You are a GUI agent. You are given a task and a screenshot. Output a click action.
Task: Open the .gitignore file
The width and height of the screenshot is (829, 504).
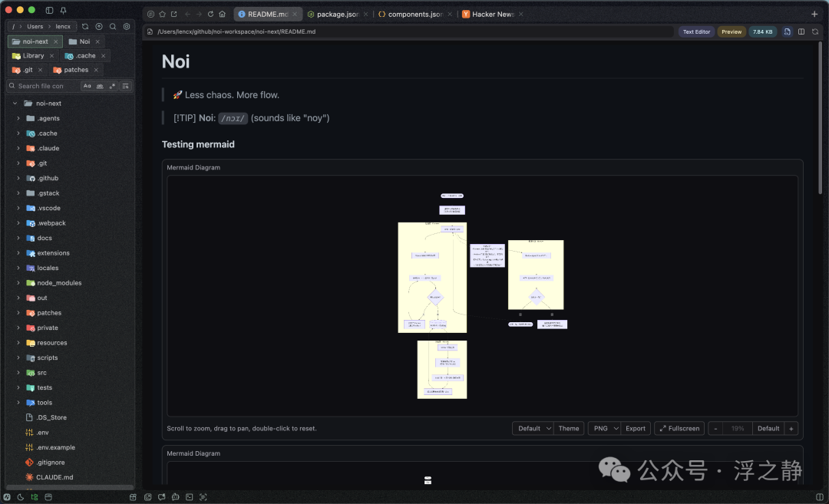pos(50,463)
